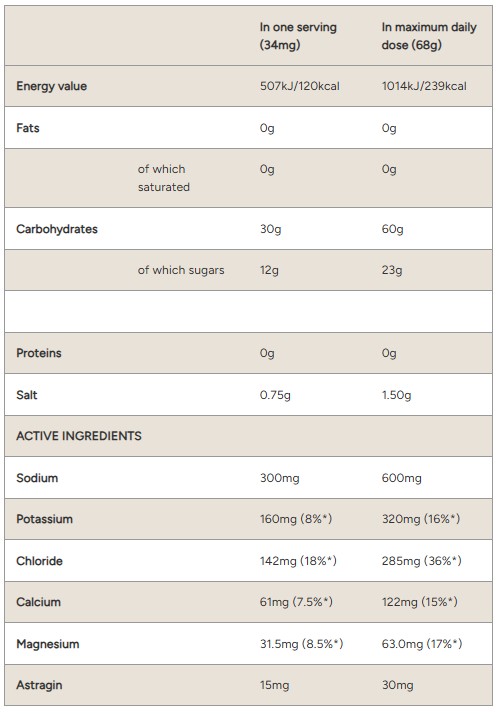
Task: Select the Calcium row label
Action: pyautogui.click(x=38, y=602)
